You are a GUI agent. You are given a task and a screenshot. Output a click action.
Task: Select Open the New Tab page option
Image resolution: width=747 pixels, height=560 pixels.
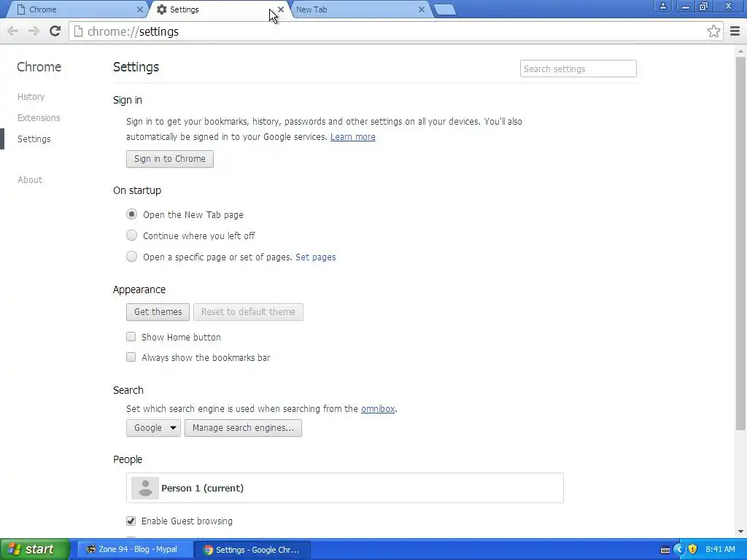tap(131, 214)
